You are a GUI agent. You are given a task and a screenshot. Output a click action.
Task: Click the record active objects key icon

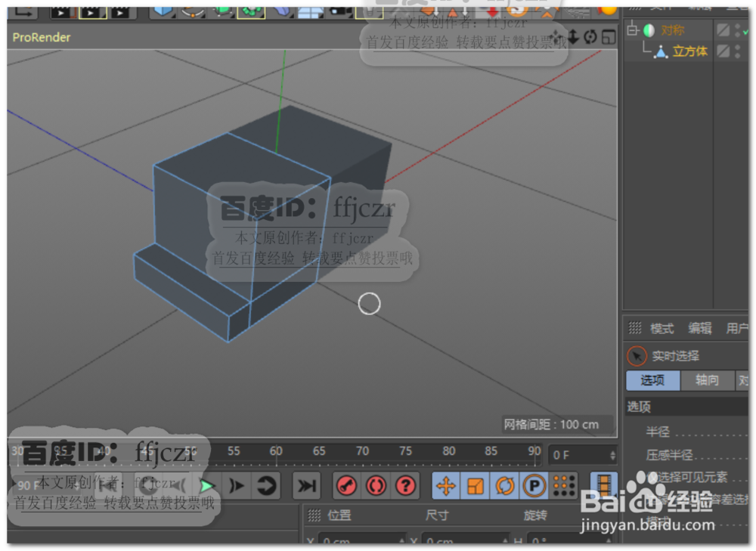pos(346,486)
